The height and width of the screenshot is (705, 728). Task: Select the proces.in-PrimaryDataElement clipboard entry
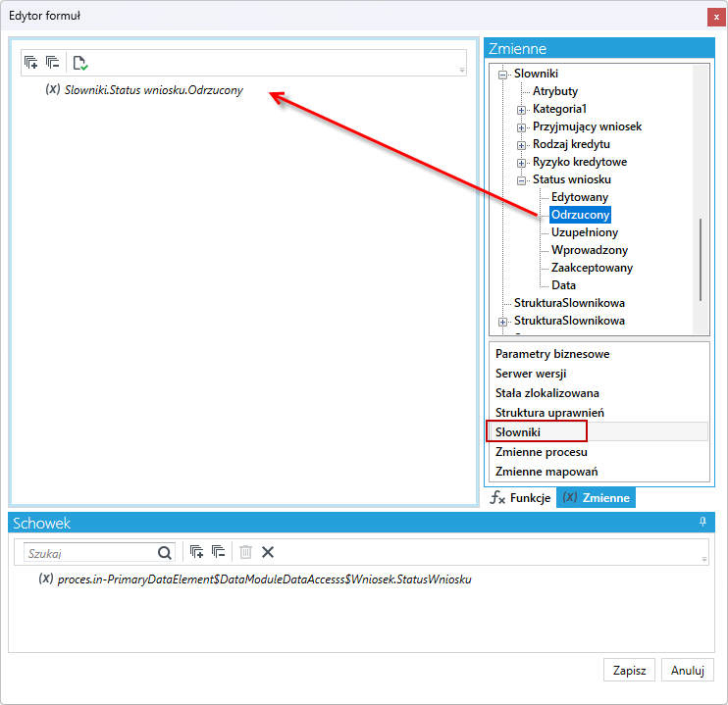[x=265, y=579]
